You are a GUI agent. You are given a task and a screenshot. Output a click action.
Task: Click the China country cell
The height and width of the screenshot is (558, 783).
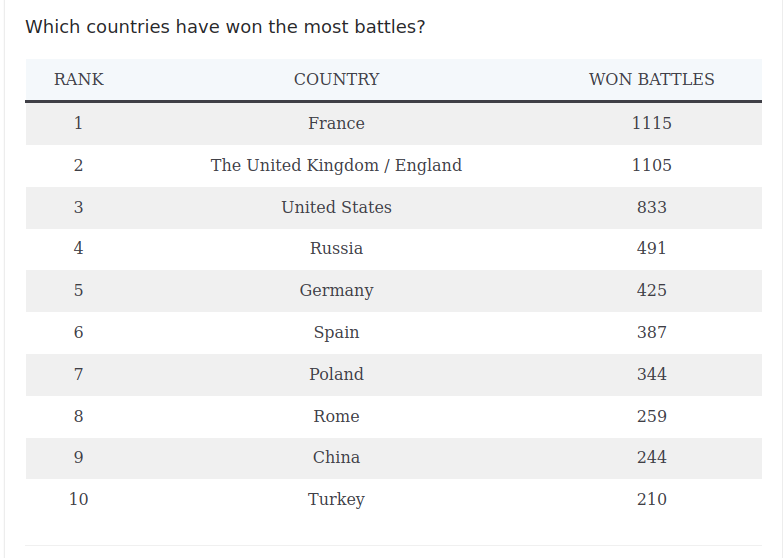click(x=336, y=458)
